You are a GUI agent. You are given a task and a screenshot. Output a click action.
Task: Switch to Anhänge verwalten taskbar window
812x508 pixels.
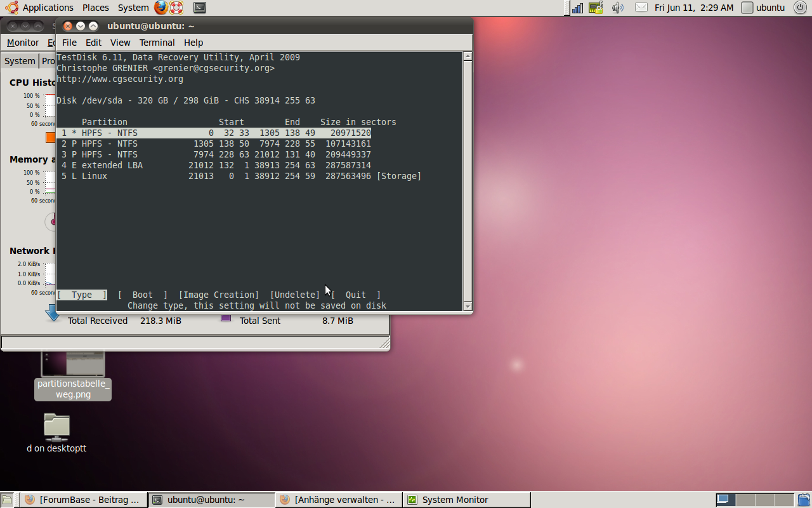(x=339, y=500)
